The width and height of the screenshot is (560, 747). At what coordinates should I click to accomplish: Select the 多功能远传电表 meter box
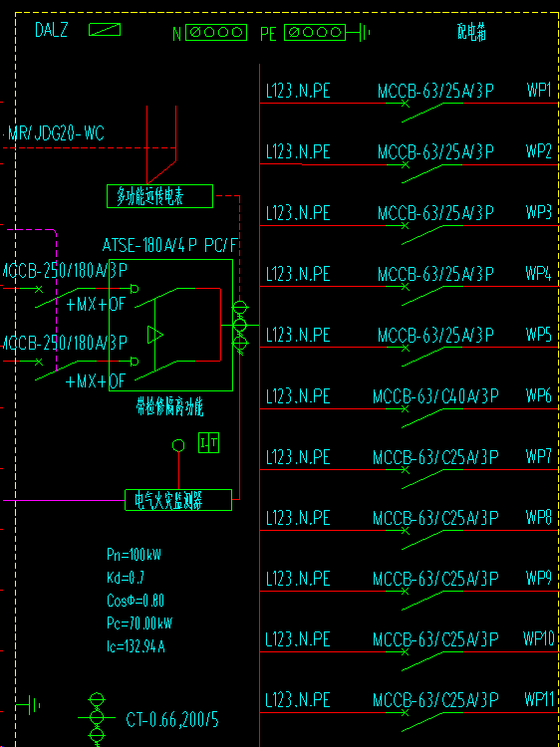coord(159,196)
